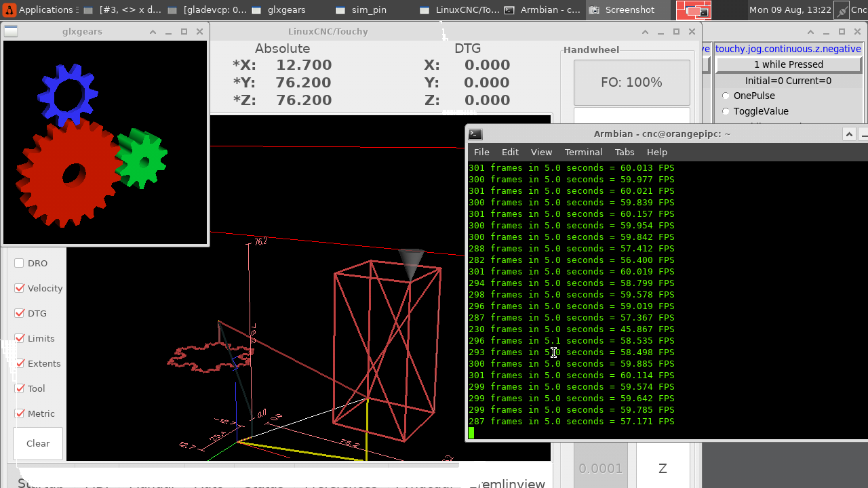
Task: Open the terminal Help menu
Action: [x=657, y=152]
